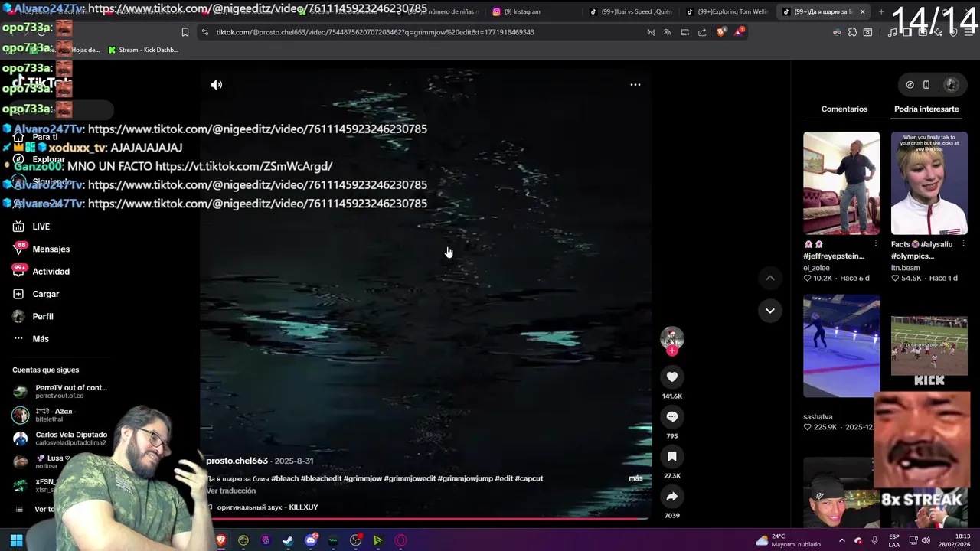Open the Stream - Kick Dashboard bookmark
The width and height of the screenshot is (980, 551).
(143, 50)
